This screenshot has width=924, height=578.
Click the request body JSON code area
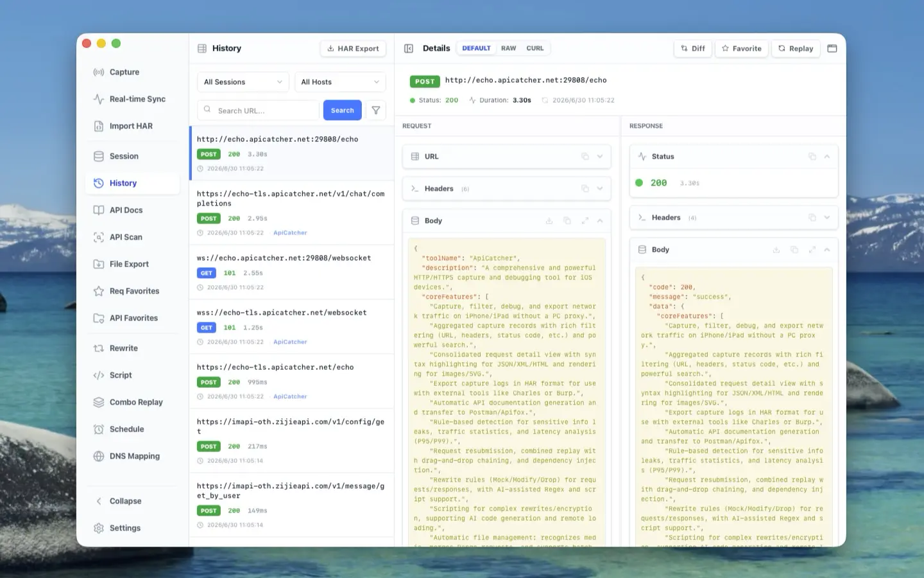pyautogui.click(x=507, y=392)
